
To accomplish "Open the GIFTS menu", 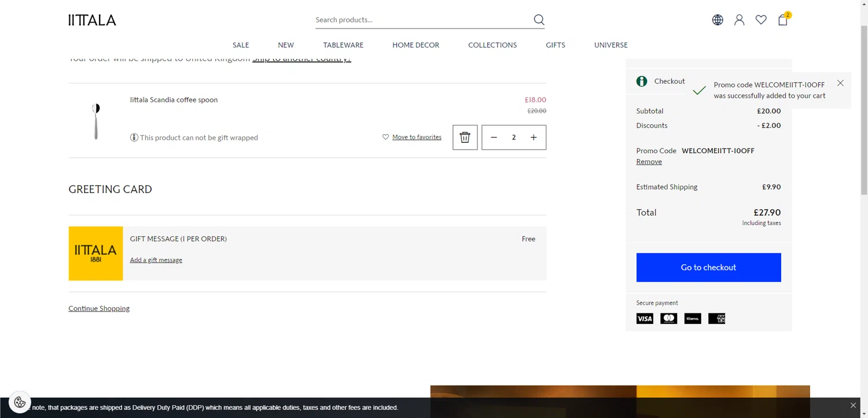I will coord(556,45).
